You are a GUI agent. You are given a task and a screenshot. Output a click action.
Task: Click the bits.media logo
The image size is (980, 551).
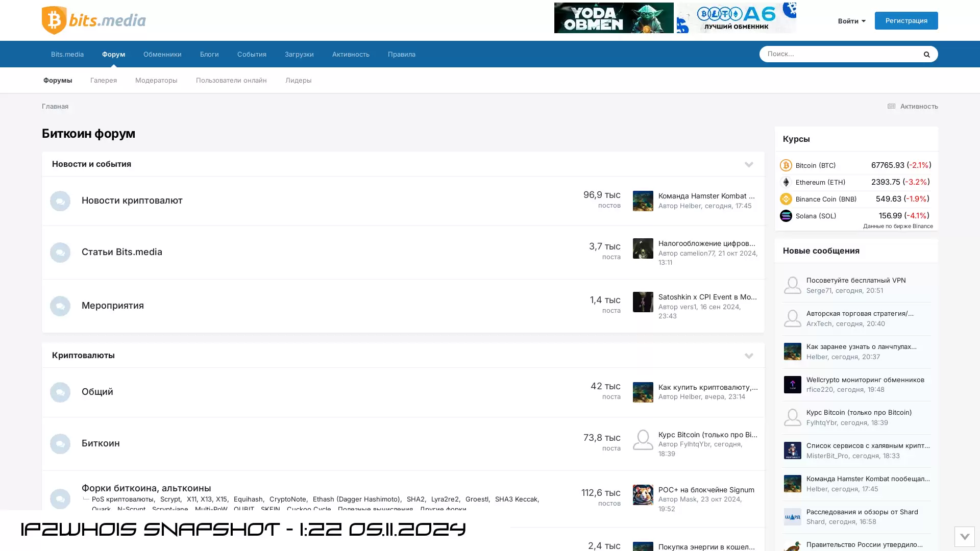pos(93,20)
